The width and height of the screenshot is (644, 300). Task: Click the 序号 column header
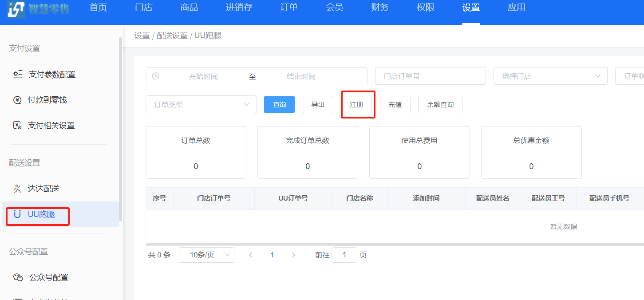159,198
